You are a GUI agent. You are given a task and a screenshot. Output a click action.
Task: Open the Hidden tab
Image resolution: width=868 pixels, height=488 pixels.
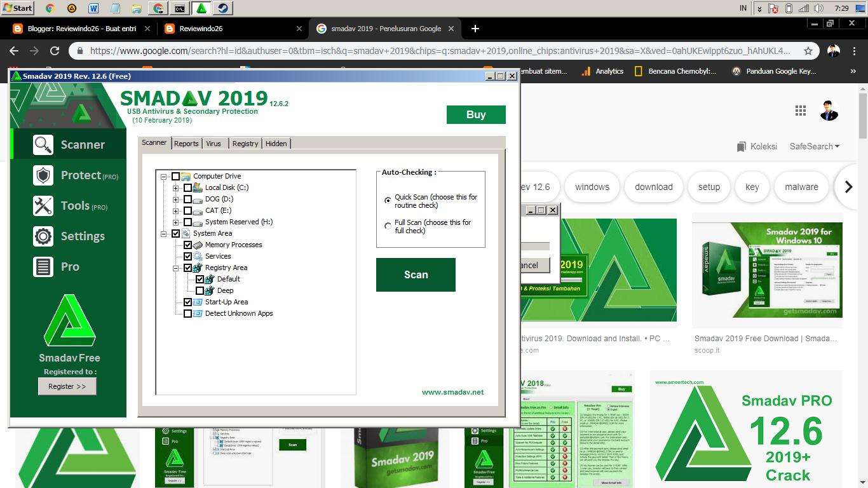coord(276,144)
